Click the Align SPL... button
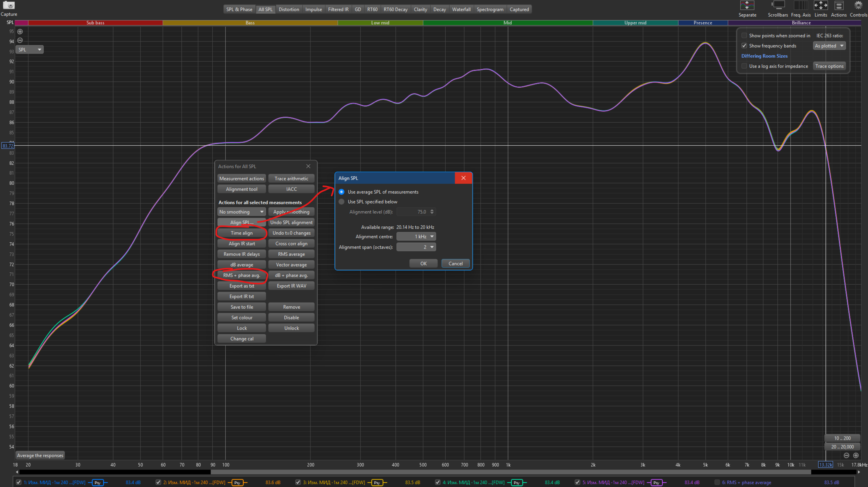The image size is (868, 487). click(x=242, y=222)
